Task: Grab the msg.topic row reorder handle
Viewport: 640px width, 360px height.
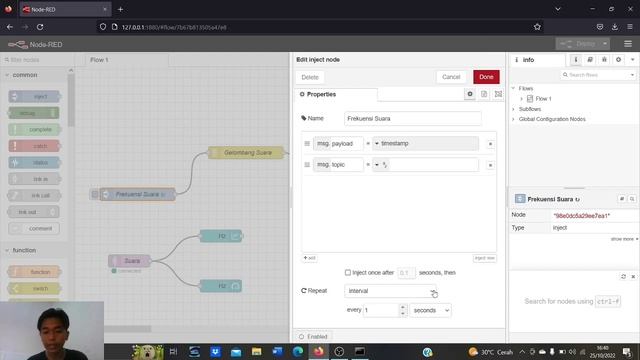Action: [307, 165]
